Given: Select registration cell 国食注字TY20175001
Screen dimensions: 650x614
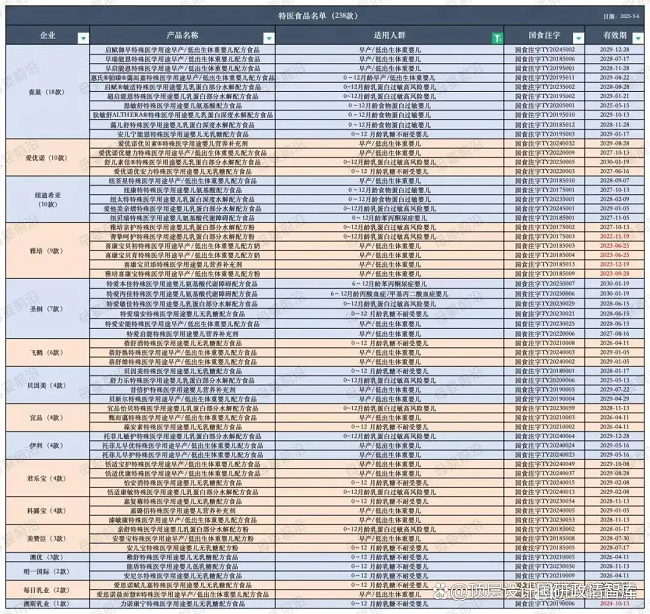Looking at the screenshot, I should coord(544,190).
